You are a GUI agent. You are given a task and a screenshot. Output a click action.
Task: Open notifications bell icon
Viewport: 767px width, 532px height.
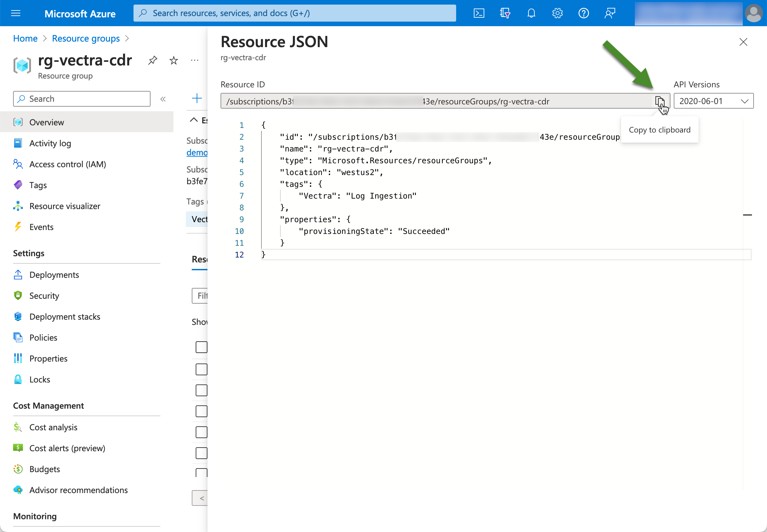point(531,13)
